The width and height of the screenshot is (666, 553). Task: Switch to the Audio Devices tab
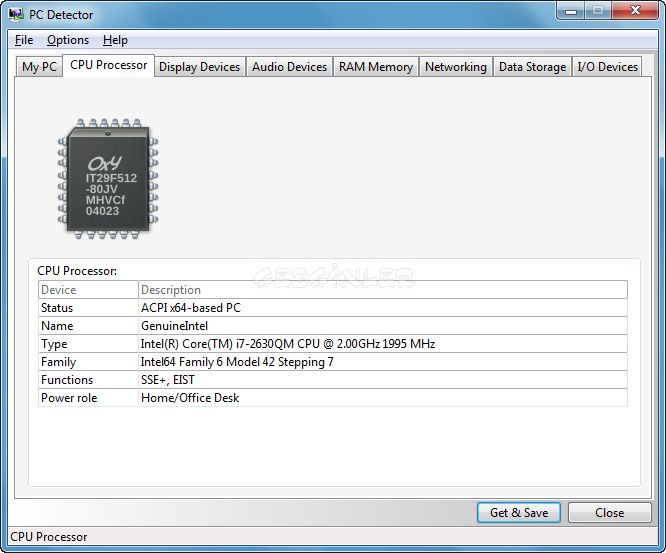pos(289,67)
